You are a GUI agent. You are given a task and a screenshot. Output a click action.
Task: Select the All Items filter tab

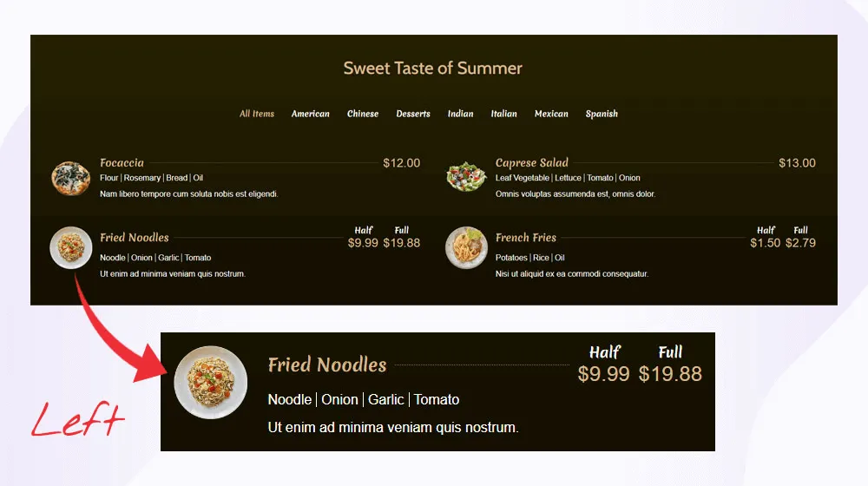point(257,114)
